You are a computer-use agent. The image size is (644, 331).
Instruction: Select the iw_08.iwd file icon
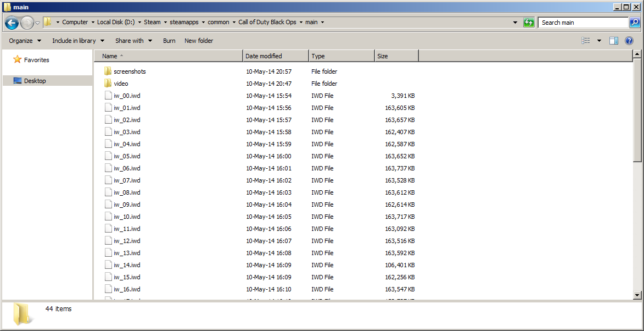[108, 192]
